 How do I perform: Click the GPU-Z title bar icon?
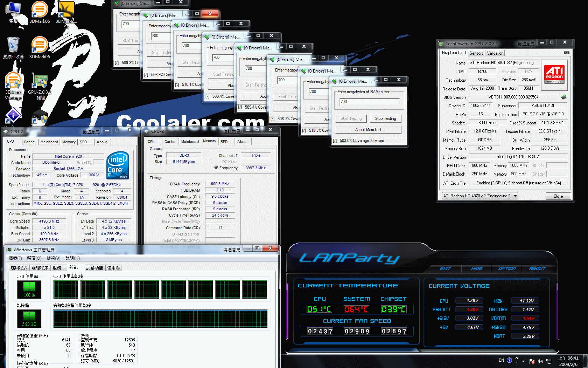coord(441,44)
